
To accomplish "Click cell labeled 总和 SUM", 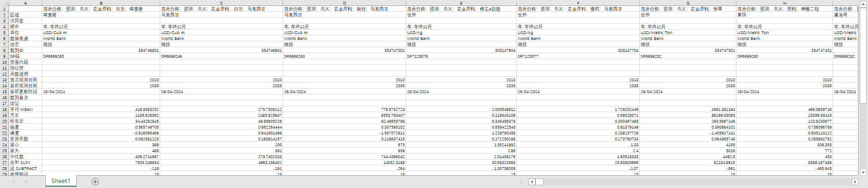I will coord(25,163).
